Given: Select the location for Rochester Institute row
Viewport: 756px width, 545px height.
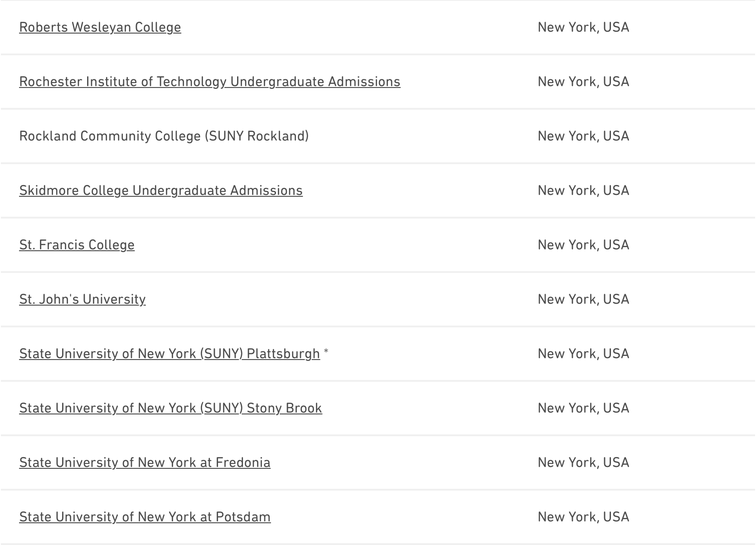Looking at the screenshot, I should 583,82.
